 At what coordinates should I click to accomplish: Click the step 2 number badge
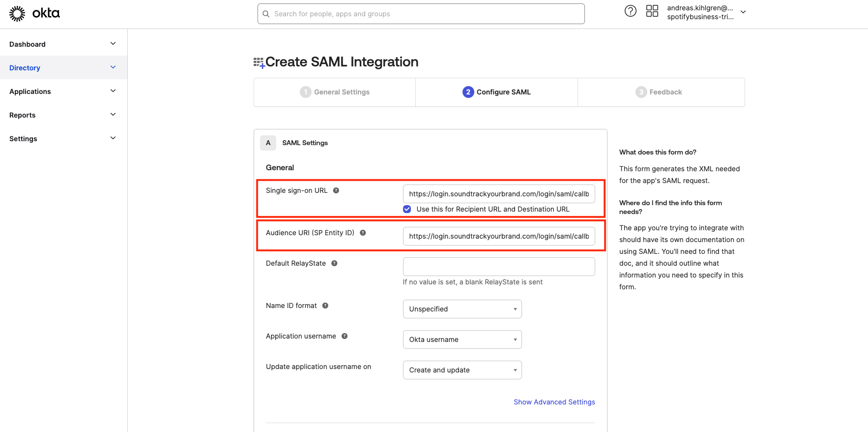[x=468, y=92]
